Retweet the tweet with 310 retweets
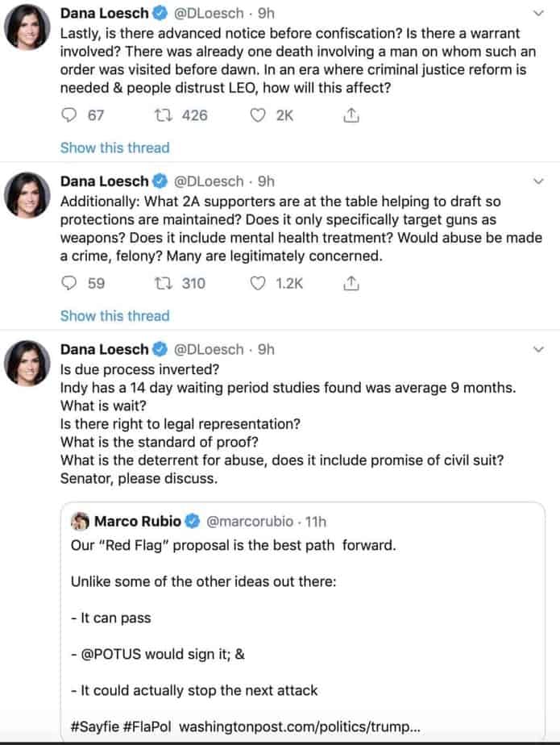 [x=163, y=283]
